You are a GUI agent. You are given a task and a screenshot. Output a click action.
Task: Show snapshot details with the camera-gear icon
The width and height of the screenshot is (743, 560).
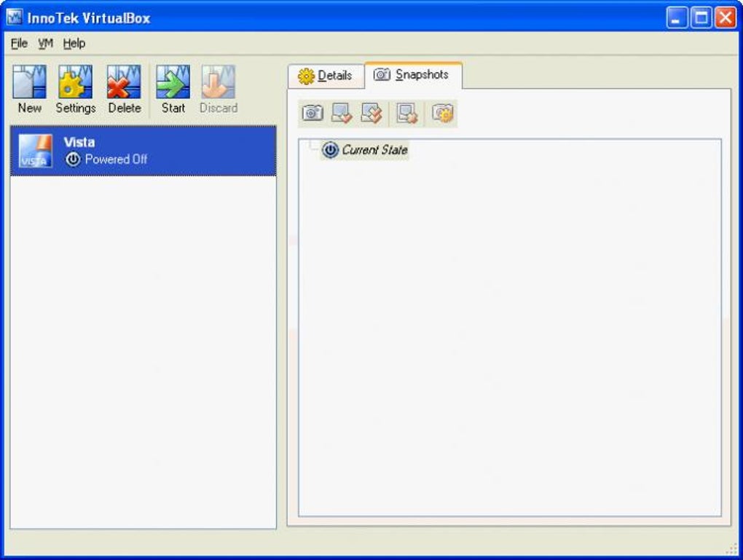tap(443, 113)
